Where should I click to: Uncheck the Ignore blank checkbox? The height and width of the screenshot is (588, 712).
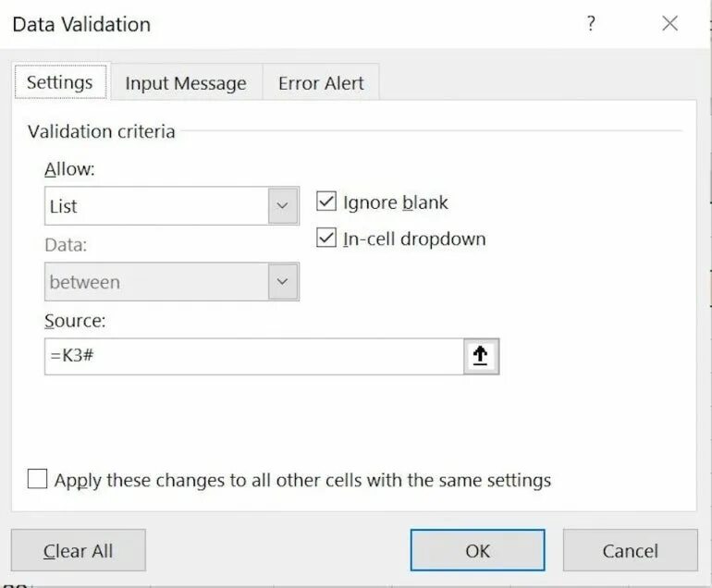coord(326,202)
